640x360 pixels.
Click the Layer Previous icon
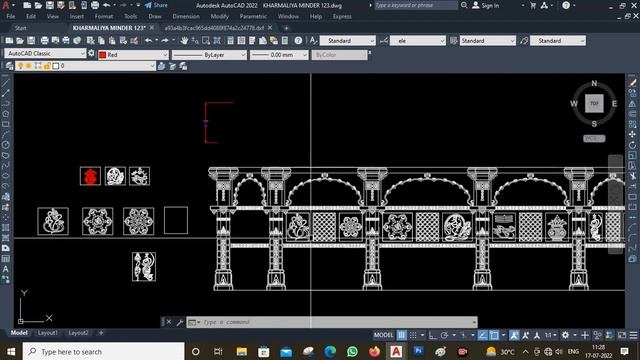172,66
